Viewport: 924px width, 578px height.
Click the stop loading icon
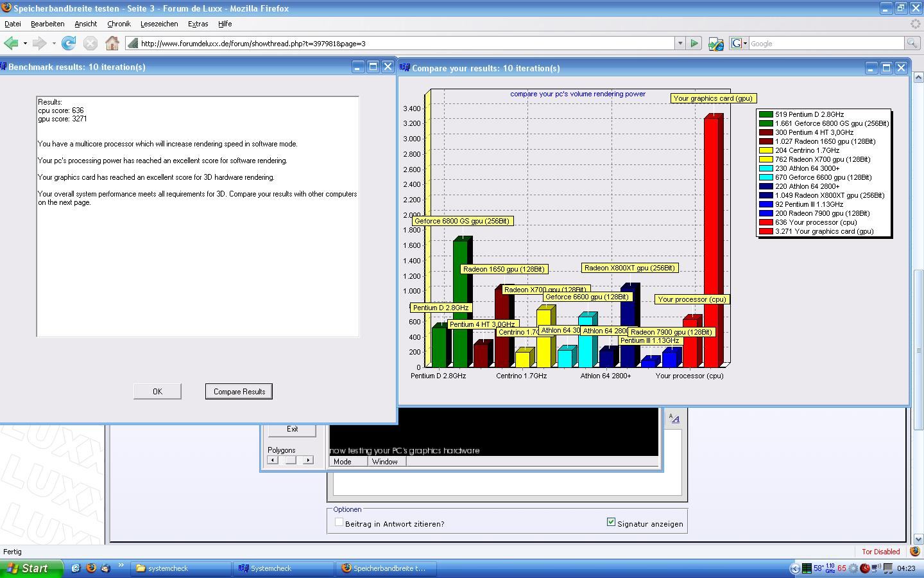tap(90, 43)
